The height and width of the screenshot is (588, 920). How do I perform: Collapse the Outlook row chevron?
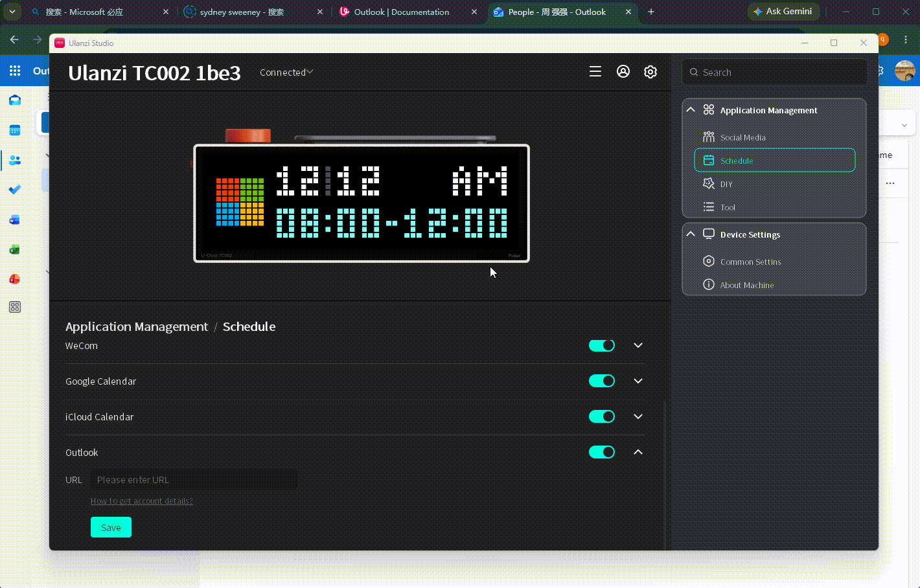[x=638, y=452]
